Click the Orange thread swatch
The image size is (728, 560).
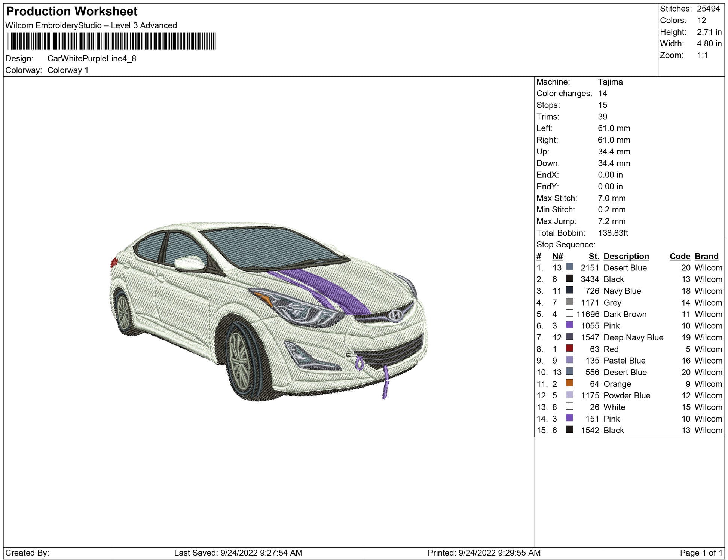click(x=569, y=383)
